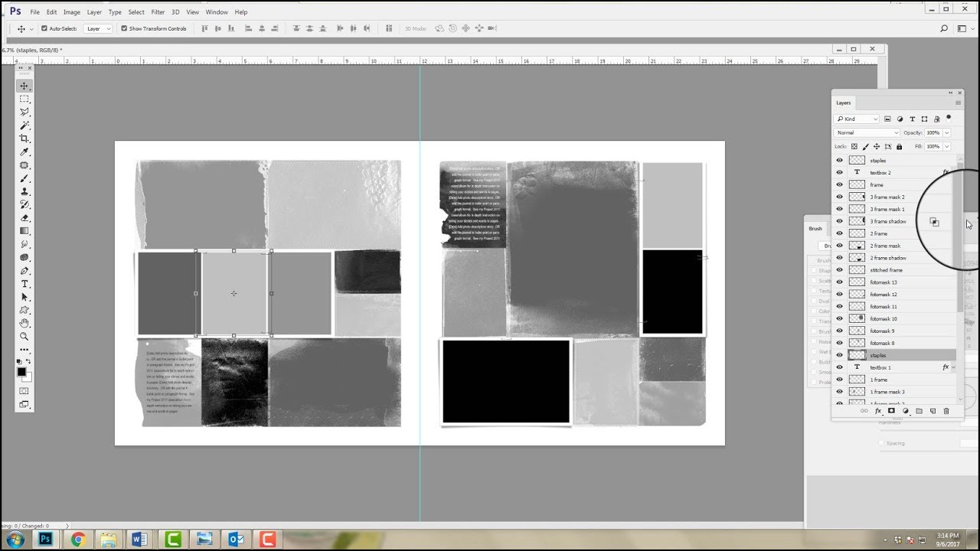Select the Brush tool
Screen dimensions: 980x551
[24, 178]
